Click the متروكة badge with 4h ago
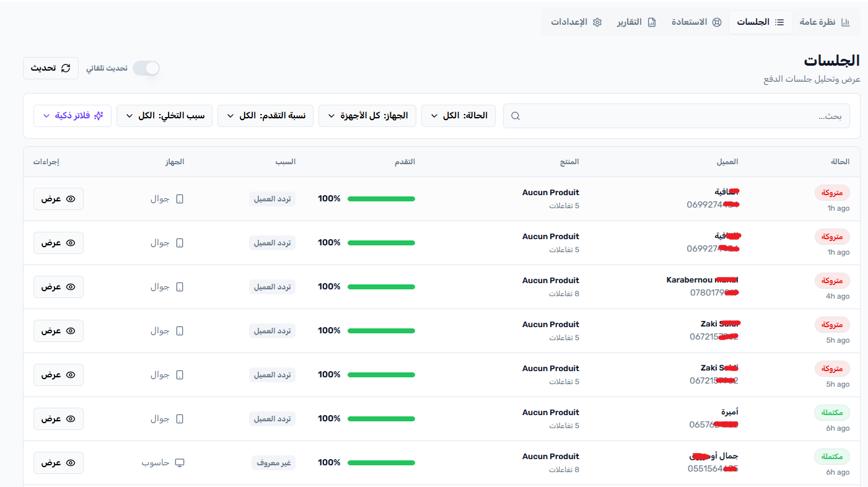Viewport: 868px width, 487px height. tap(832, 281)
